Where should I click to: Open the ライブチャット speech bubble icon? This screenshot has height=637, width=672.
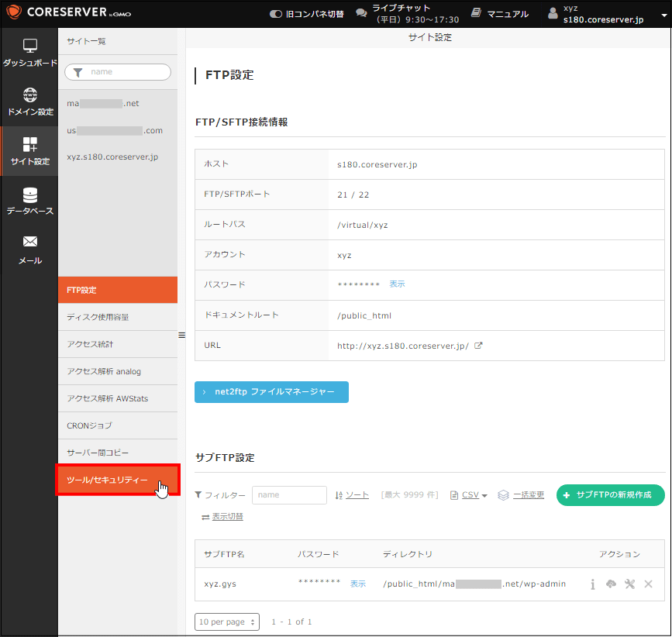(361, 13)
